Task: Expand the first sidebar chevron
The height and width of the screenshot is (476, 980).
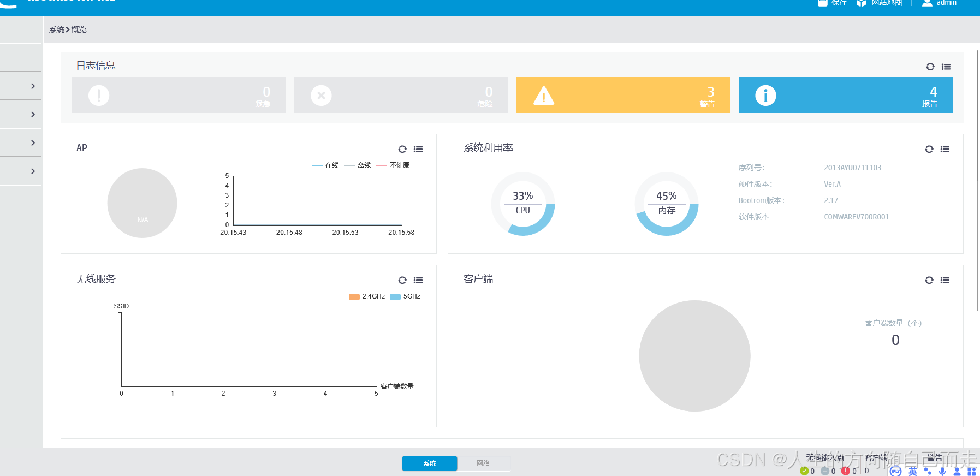Action: pos(33,86)
